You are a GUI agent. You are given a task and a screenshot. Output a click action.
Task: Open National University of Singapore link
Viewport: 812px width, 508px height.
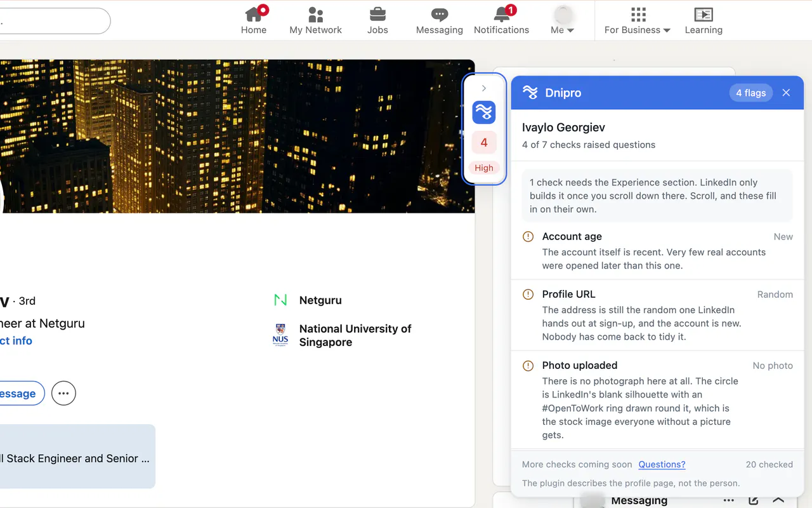point(355,335)
